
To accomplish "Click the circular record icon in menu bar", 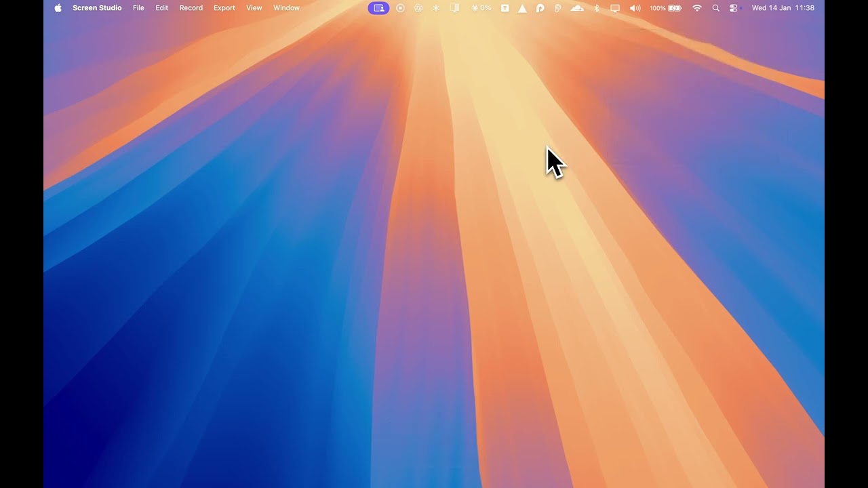I will pyautogui.click(x=400, y=8).
